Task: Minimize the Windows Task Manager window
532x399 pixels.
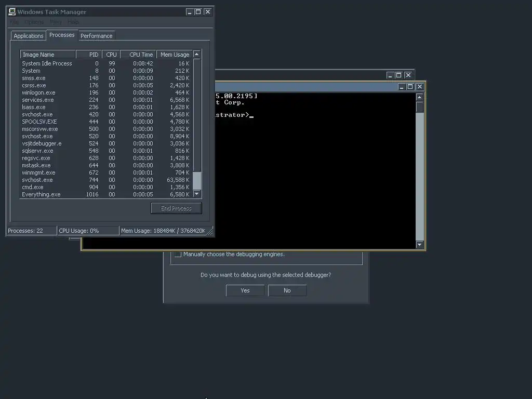Action: [x=190, y=12]
